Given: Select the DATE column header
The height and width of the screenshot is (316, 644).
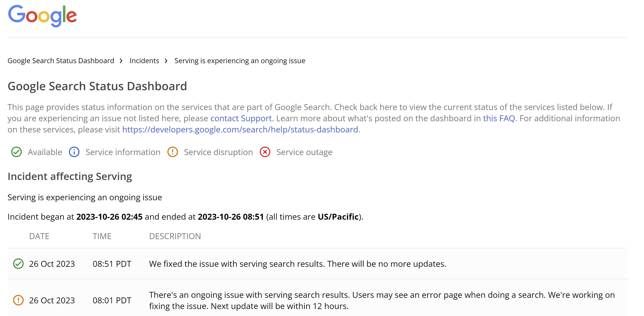Looking at the screenshot, I should (39, 236).
